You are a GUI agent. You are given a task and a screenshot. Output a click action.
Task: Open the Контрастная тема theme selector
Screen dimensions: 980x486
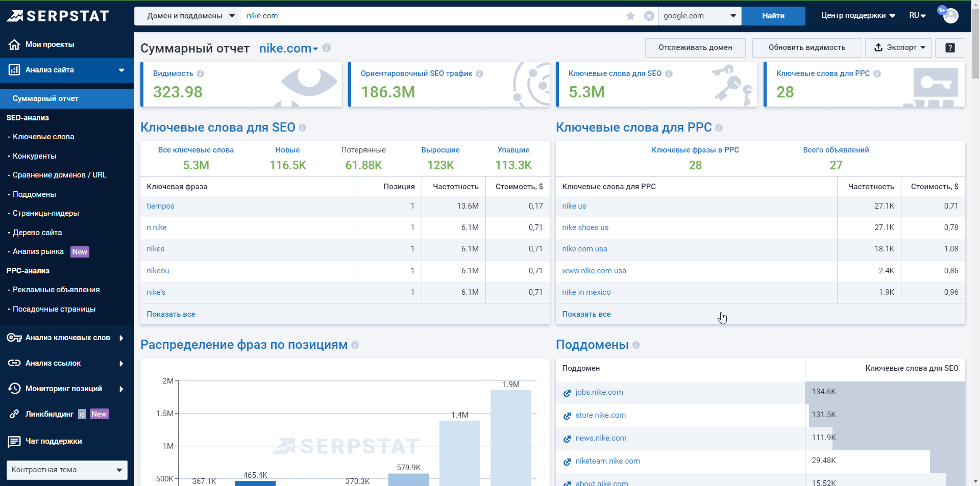click(67, 470)
